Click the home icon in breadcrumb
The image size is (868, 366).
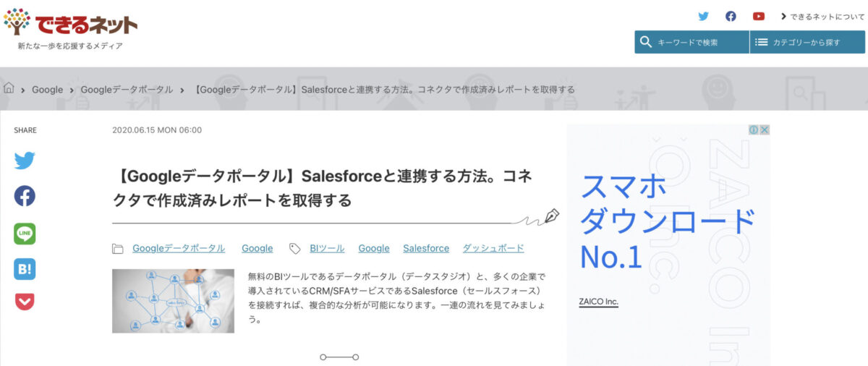(x=9, y=89)
